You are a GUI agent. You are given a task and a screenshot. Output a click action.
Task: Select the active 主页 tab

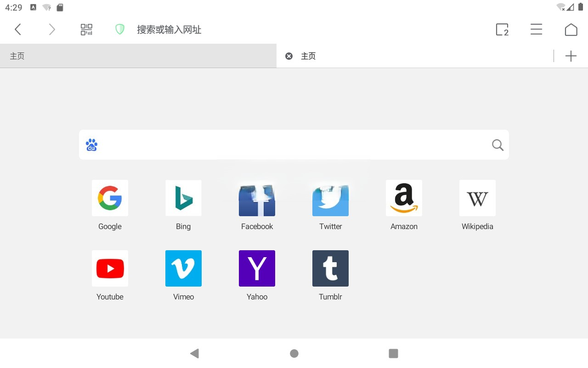(415, 56)
